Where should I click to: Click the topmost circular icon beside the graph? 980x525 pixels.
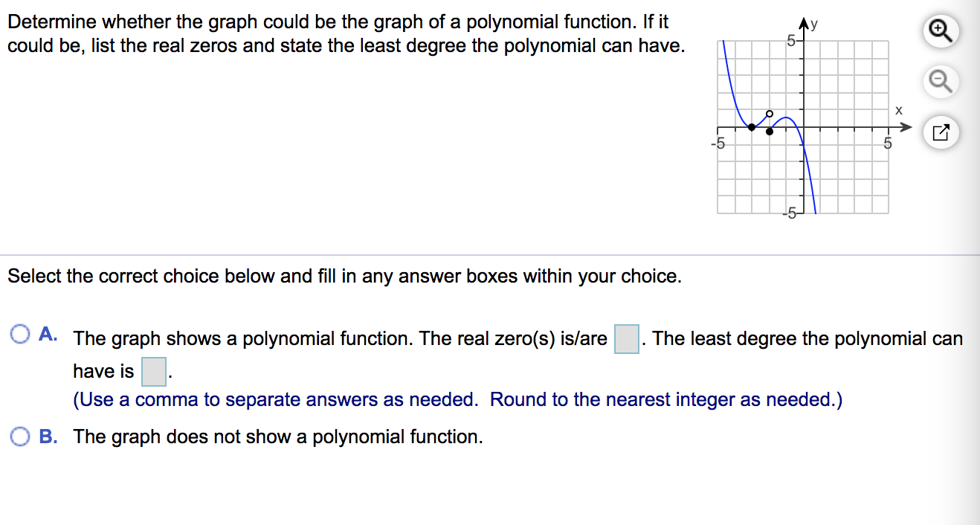click(x=940, y=30)
